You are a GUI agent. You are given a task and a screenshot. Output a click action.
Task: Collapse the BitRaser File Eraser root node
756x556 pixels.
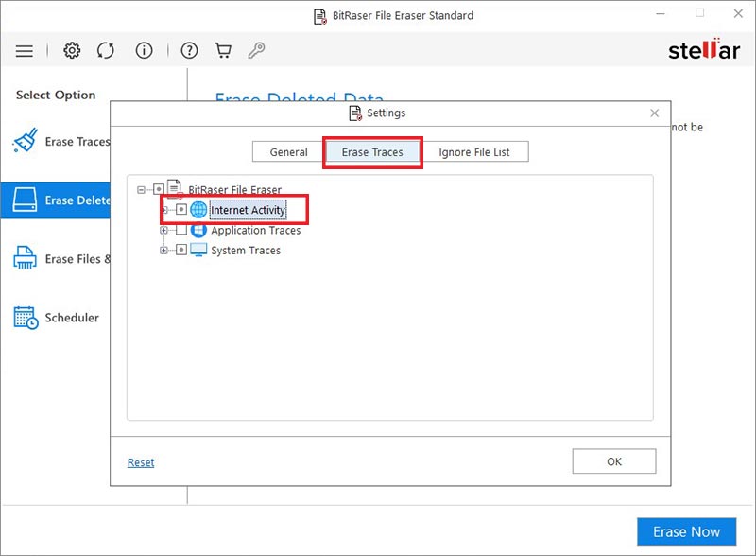[141, 190]
